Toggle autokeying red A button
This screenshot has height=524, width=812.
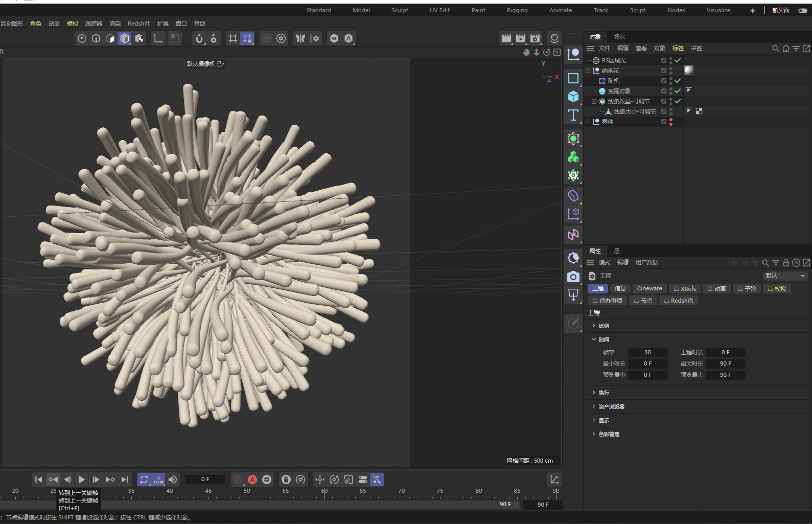click(252, 480)
